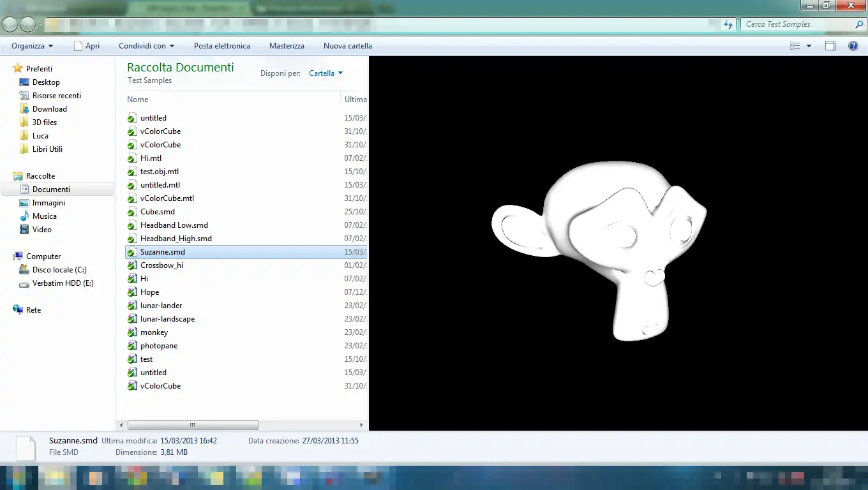Click the Suzanne monkey 3D preview
The height and width of the screenshot is (490, 868).
coord(599,250)
